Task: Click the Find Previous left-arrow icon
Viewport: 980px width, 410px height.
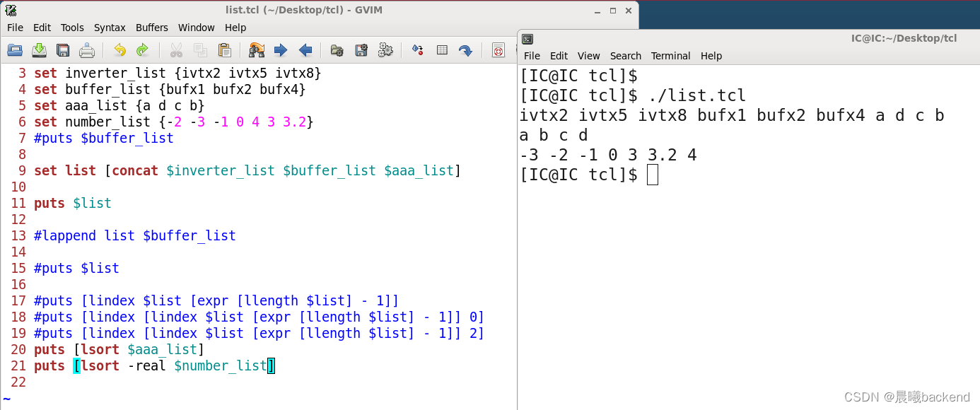Action: click(305, 50)
